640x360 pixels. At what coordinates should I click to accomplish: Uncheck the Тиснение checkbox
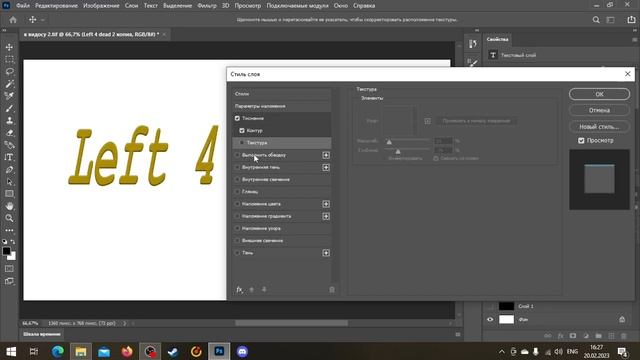[237, 118]
